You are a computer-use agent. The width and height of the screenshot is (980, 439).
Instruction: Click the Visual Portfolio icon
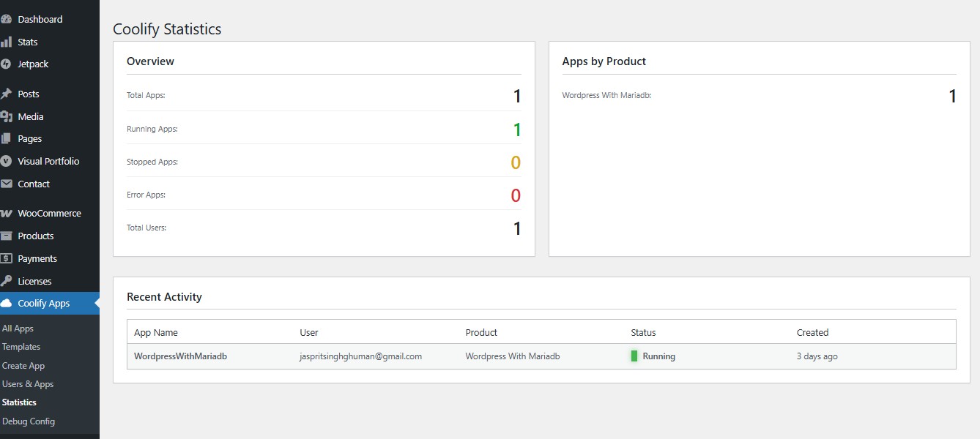[6, 161]
